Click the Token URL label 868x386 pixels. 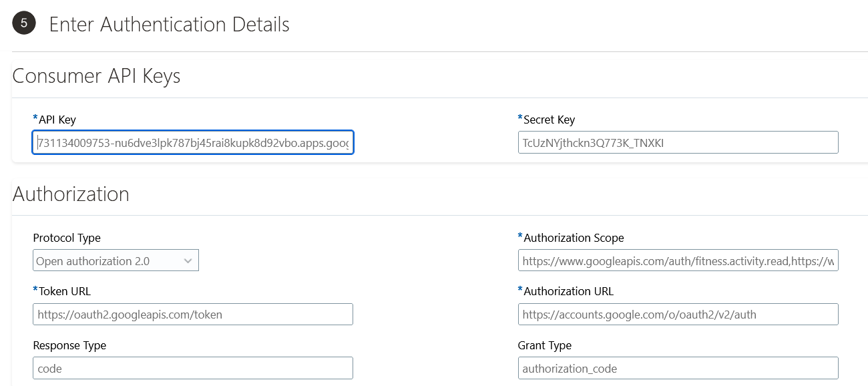pos(64,292)
